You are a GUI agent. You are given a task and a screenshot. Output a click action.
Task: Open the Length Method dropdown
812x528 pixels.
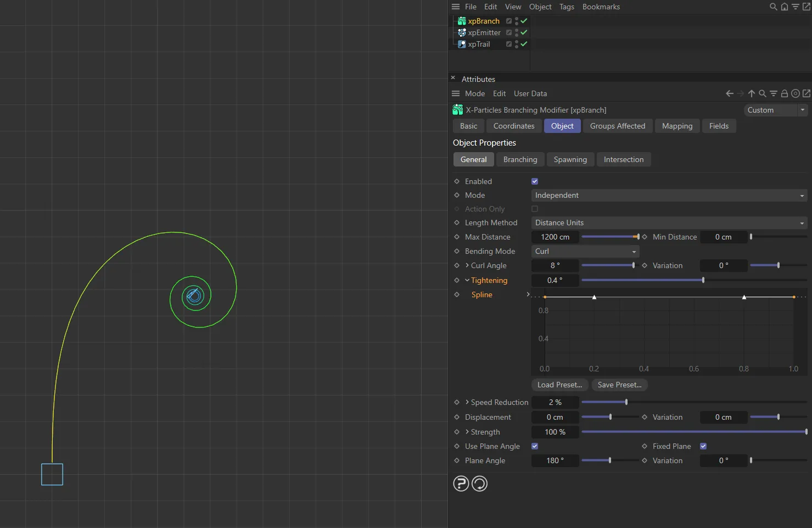point(669,223)
